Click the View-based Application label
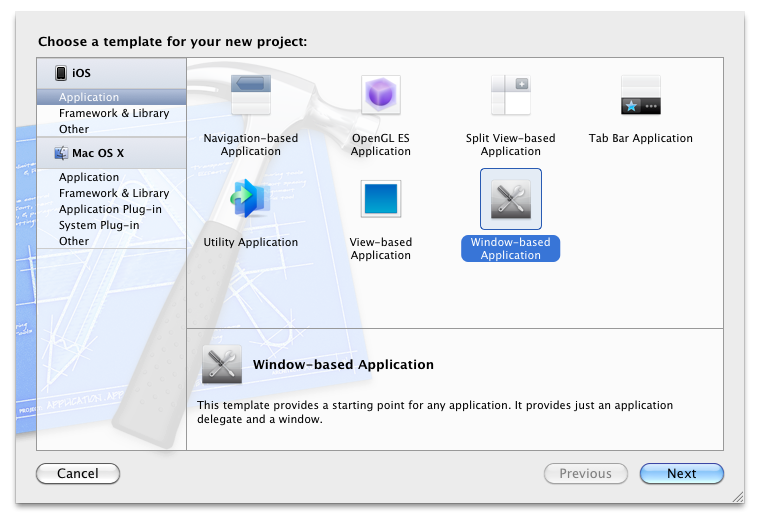The image size is (760, 523). [x=380, y=248]
